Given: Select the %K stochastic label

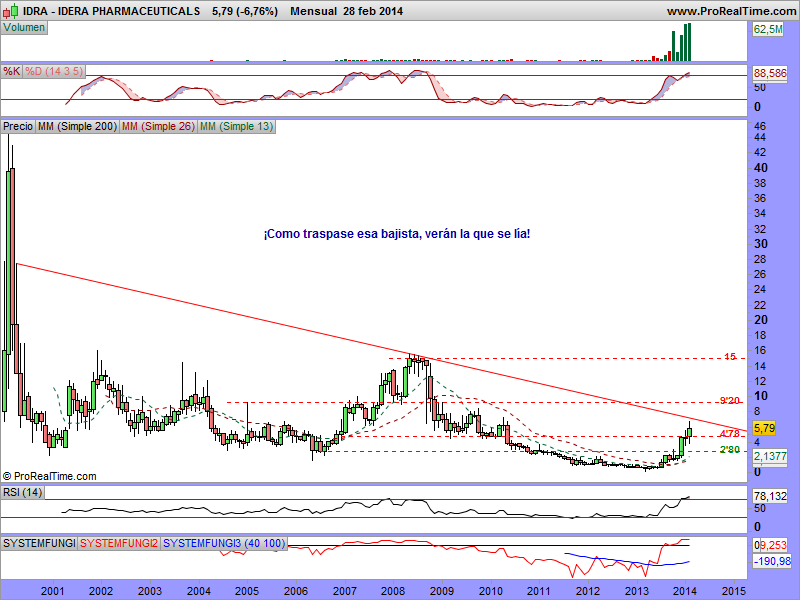Looking at the screenshot, I should click(x=11, y=71).
